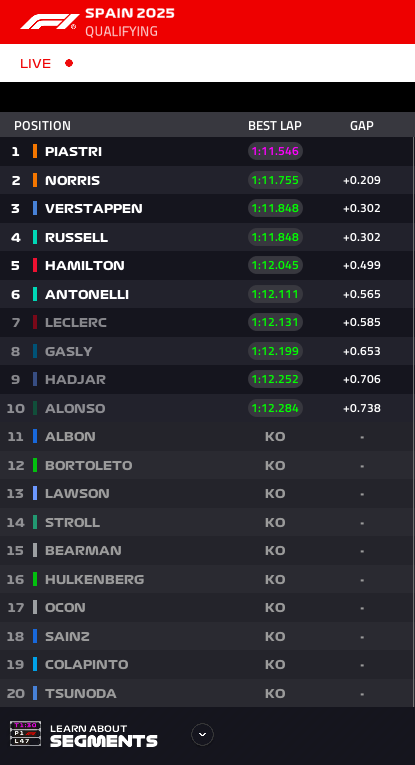The height and width of the screenshot is (765, 415).
Task: Click Piastri's orange team color bar
Action: click(x=35, y=151)
